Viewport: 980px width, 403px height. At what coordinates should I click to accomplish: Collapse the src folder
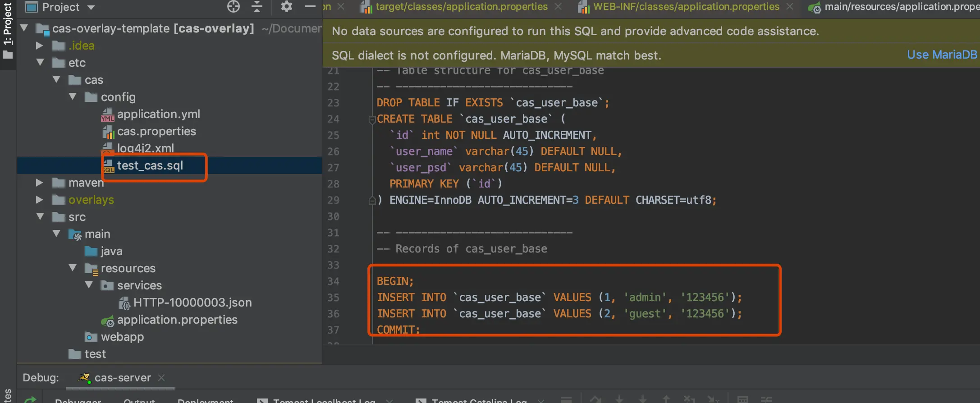[x=40, y=217]
